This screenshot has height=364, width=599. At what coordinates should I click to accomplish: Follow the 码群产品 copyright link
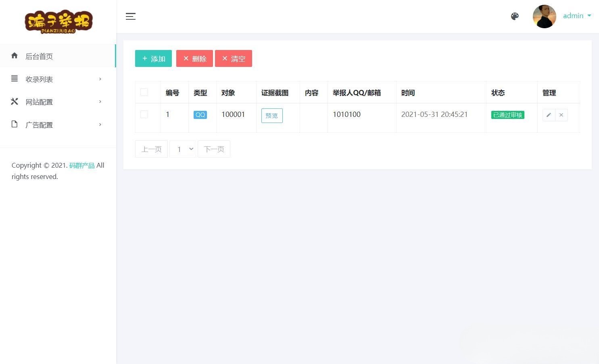(x=82, y=165)
